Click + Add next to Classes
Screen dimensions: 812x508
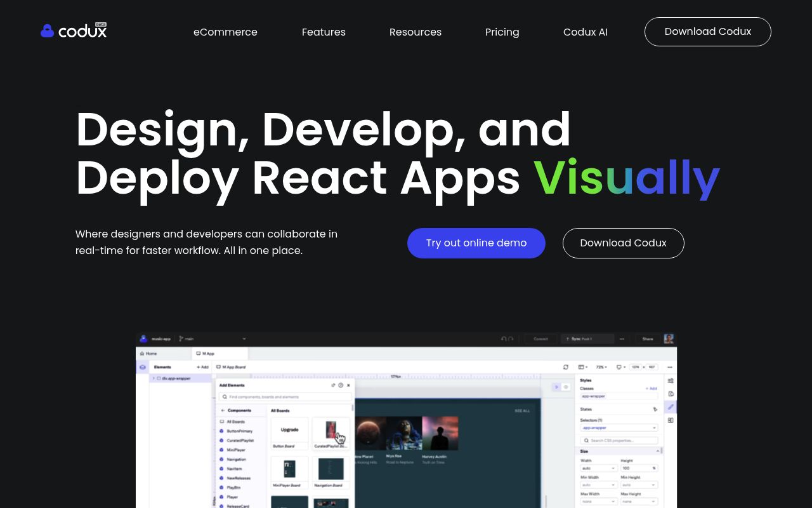pos(651,388)
